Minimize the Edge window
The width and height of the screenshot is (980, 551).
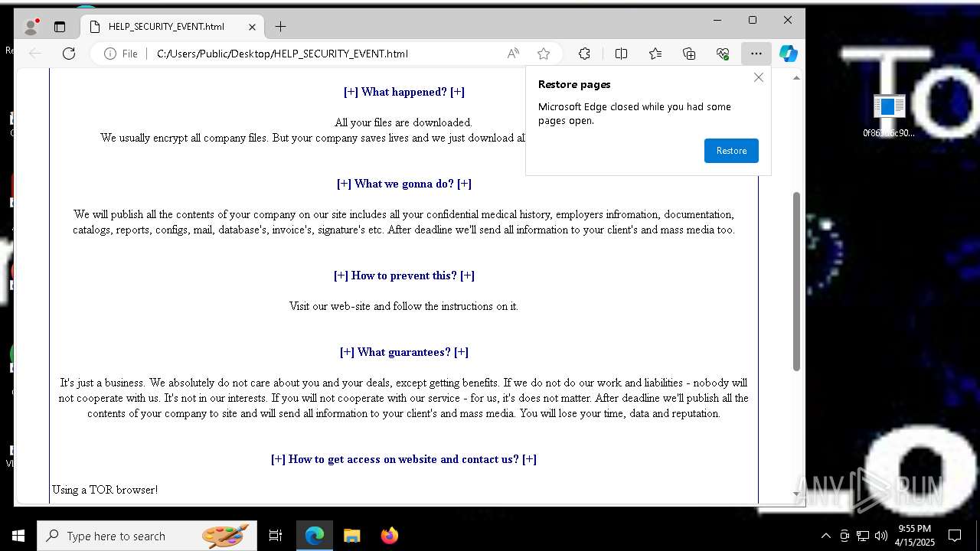click(717, 20)
